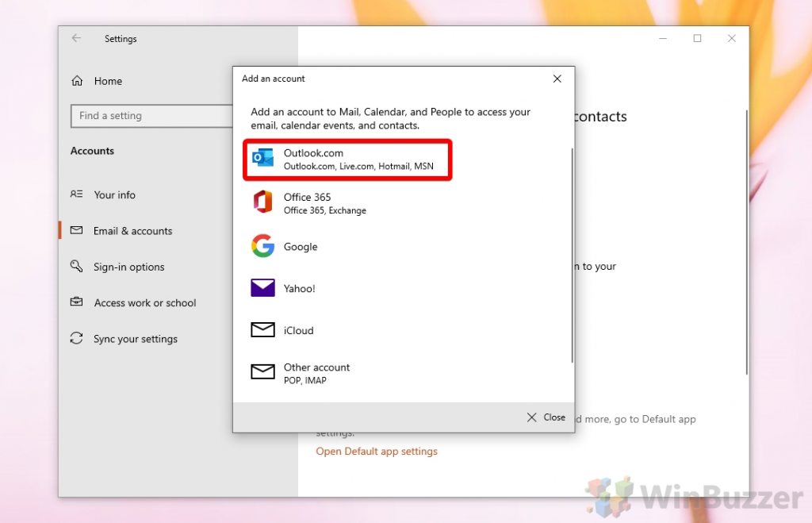Pick the iCloud account icon
The width and height of the screenshot is (812, 523).
262,329
